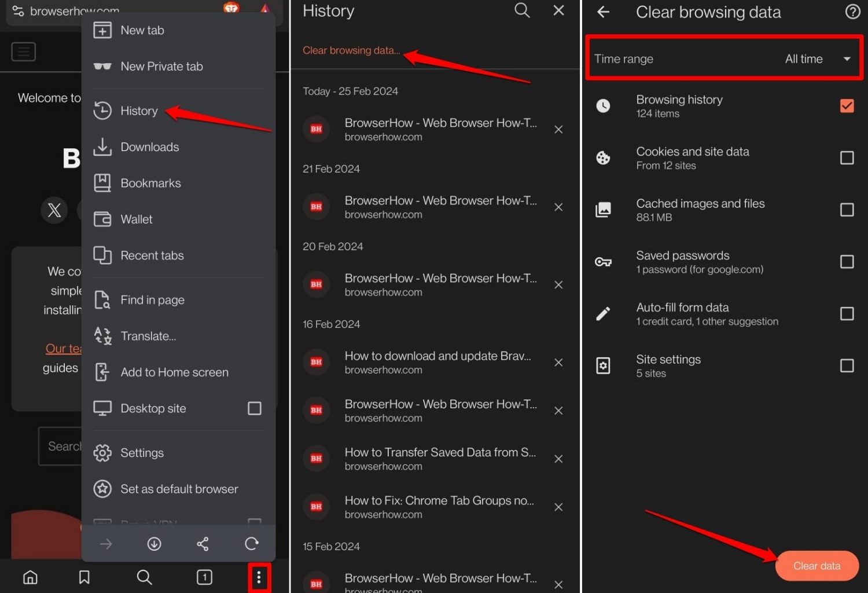868x593 pixels.
Task: Click the share icon in menu footer
Action: [x=203, y=544]
